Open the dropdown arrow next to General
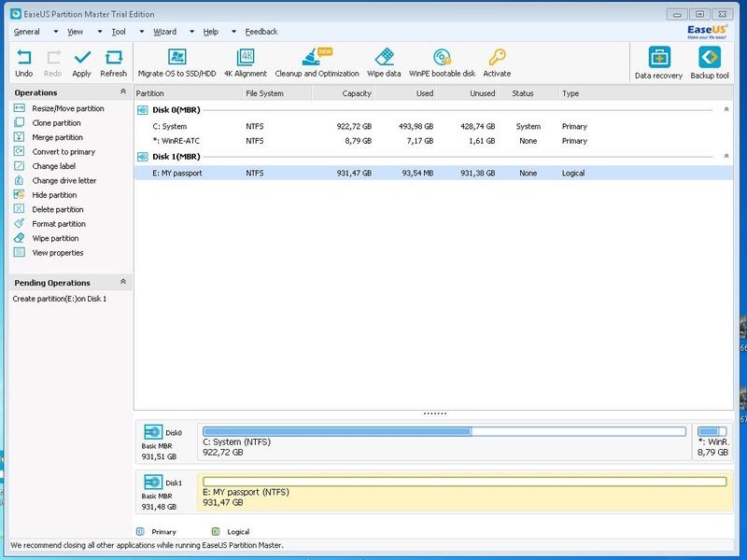 coord(56,32)
